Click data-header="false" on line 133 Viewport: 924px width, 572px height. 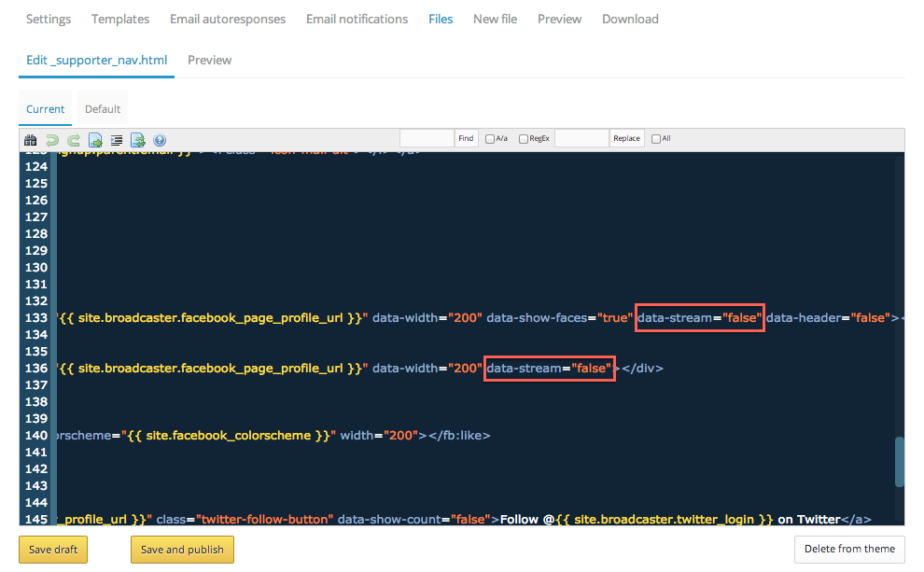point(829,318)
